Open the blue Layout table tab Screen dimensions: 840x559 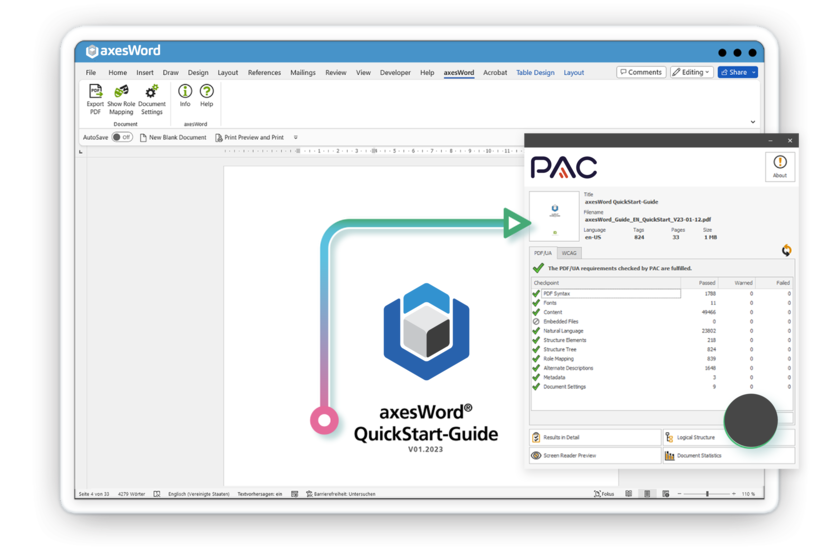(574, 72)
